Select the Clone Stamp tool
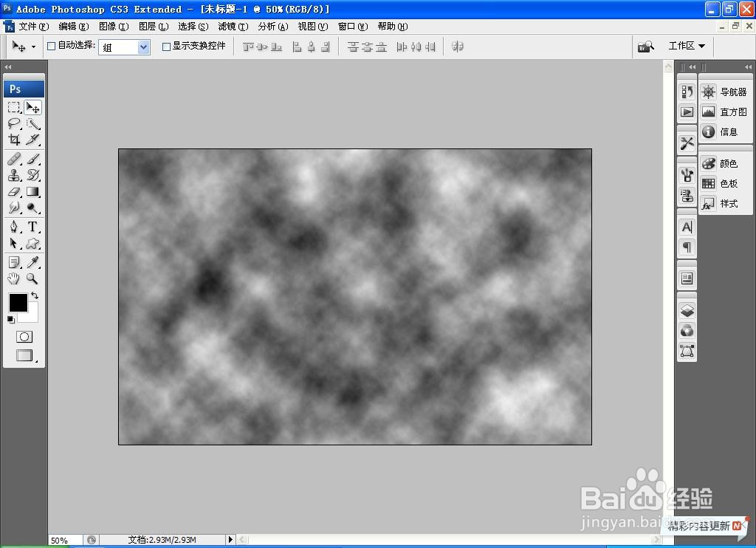The width and height of the screenshot is (756, 548). 14,174
